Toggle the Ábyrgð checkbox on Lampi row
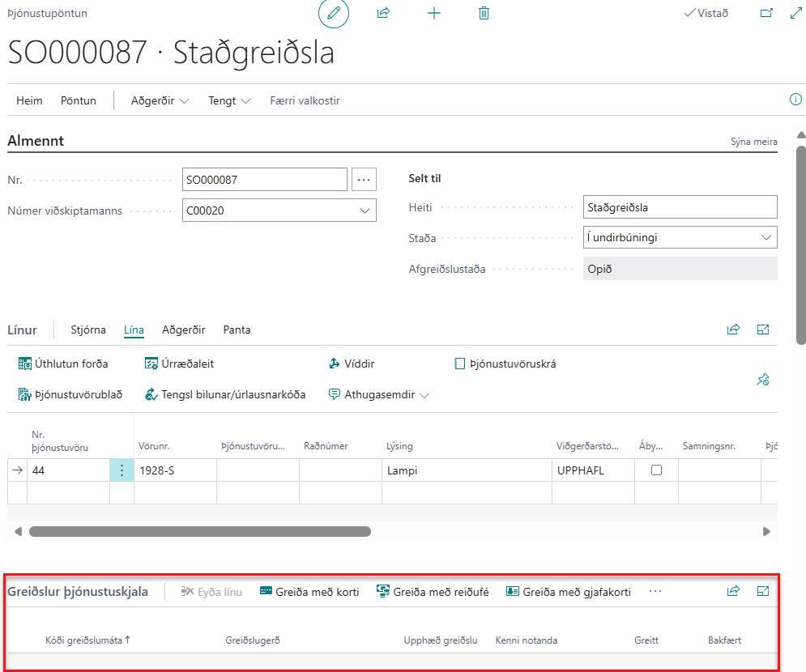The width and height of the screenshot is (806, 672). pyautogui.click(x=656, y=470)
